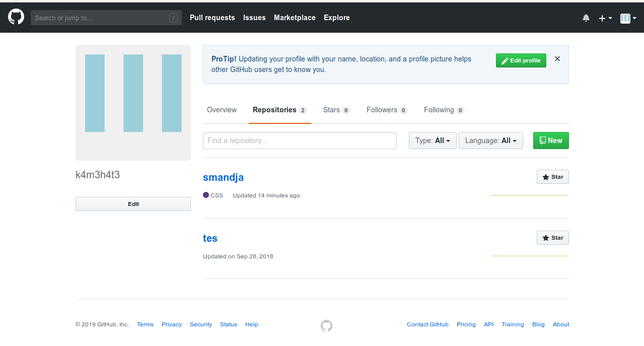Open the user avatar menu
This screenshot has height=346, width=644.
pyautogui.click(x=628, y=18)
